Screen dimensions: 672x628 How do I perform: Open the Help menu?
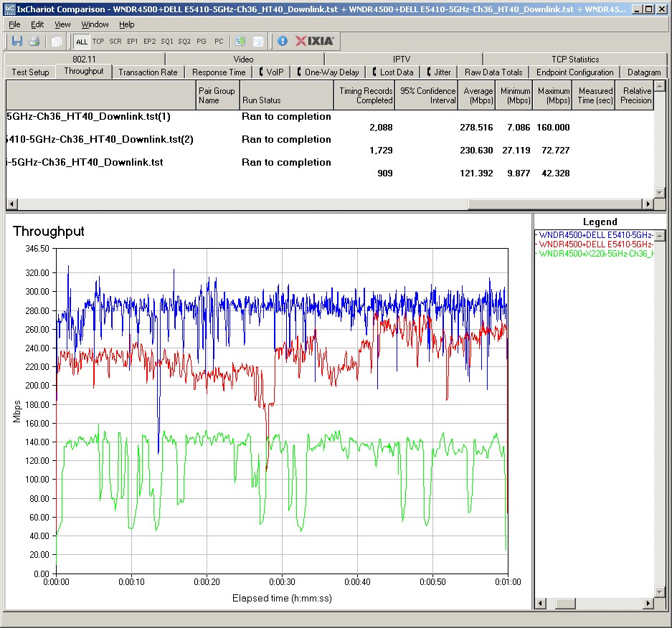point(126,24)
